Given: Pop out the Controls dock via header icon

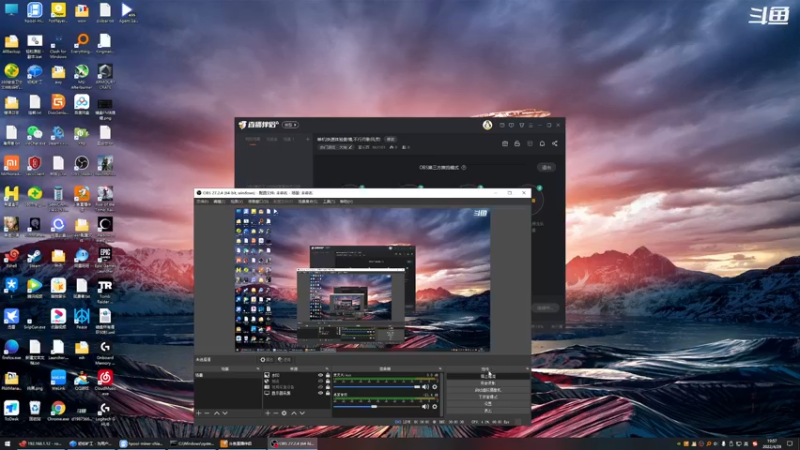Looking at the screenshot, I should pos(527,368).
